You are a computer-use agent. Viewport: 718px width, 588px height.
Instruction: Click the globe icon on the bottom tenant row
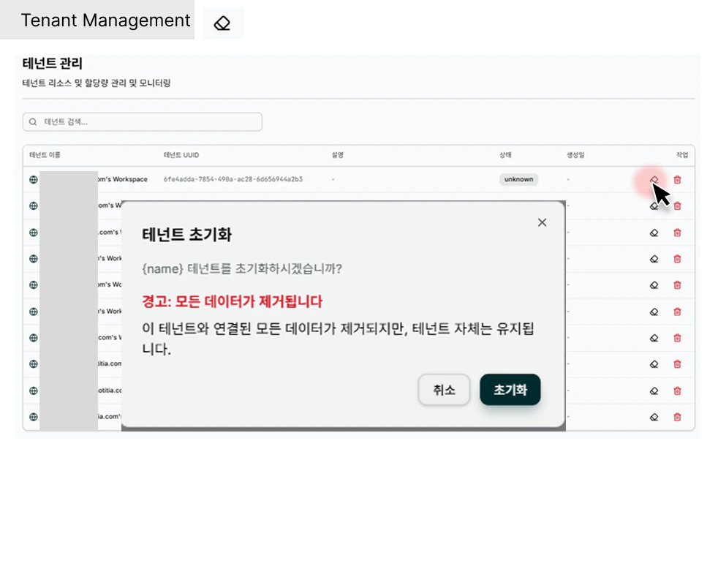tap(33, 417)
